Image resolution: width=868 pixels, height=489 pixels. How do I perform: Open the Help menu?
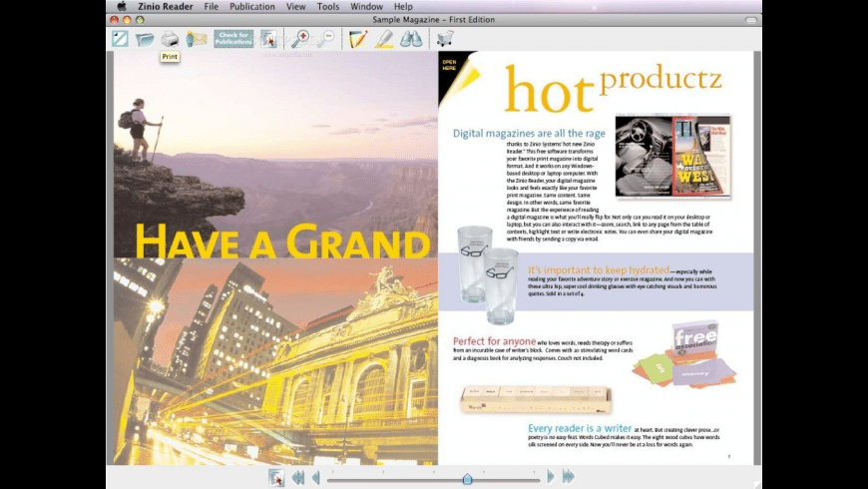(x=403, y=7)
